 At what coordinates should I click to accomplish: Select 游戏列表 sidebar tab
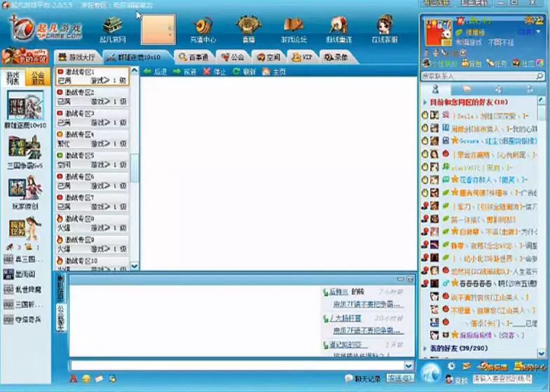coord(13,78)
